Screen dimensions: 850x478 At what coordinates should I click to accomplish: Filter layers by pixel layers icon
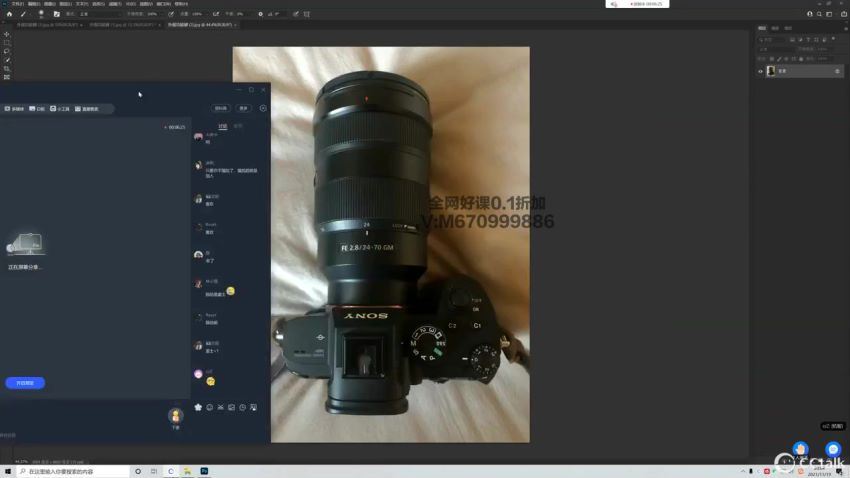point(793,40)
